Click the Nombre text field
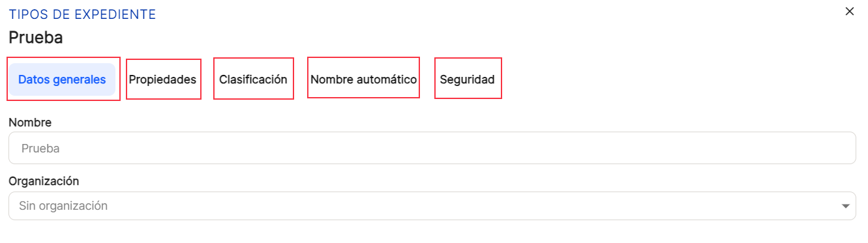 (432, 148)
